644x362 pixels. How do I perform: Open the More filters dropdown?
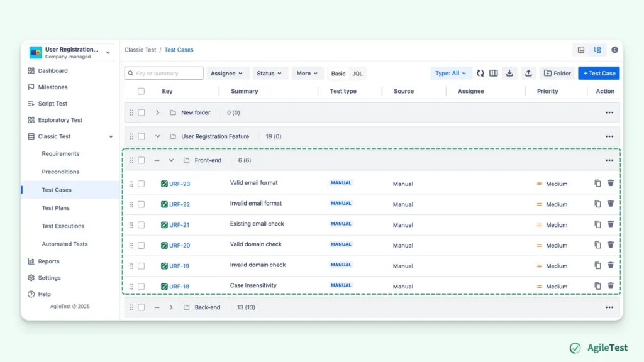click(x=307, y=74)
